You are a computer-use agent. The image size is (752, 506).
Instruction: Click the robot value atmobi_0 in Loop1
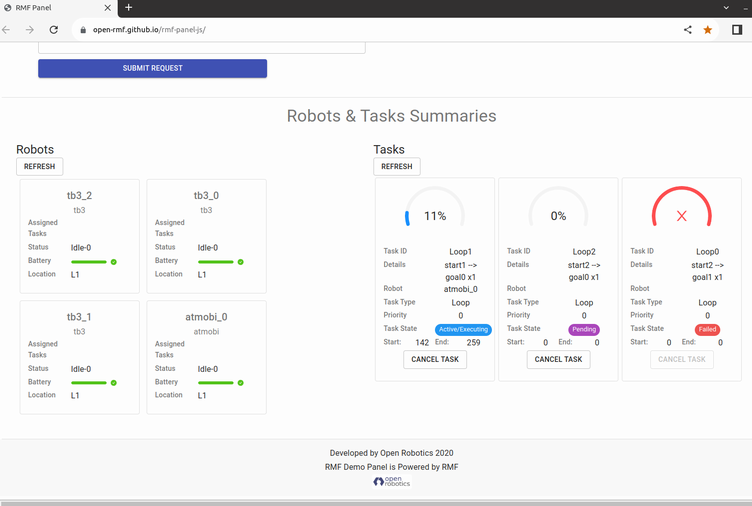tap(460, 289)
